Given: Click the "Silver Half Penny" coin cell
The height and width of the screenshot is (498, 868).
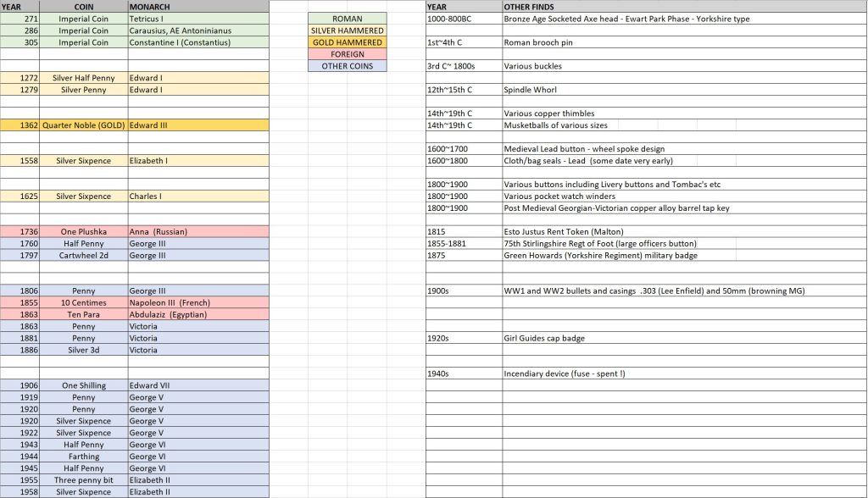Looking at the screenshot, I should (x=84, y=78).
